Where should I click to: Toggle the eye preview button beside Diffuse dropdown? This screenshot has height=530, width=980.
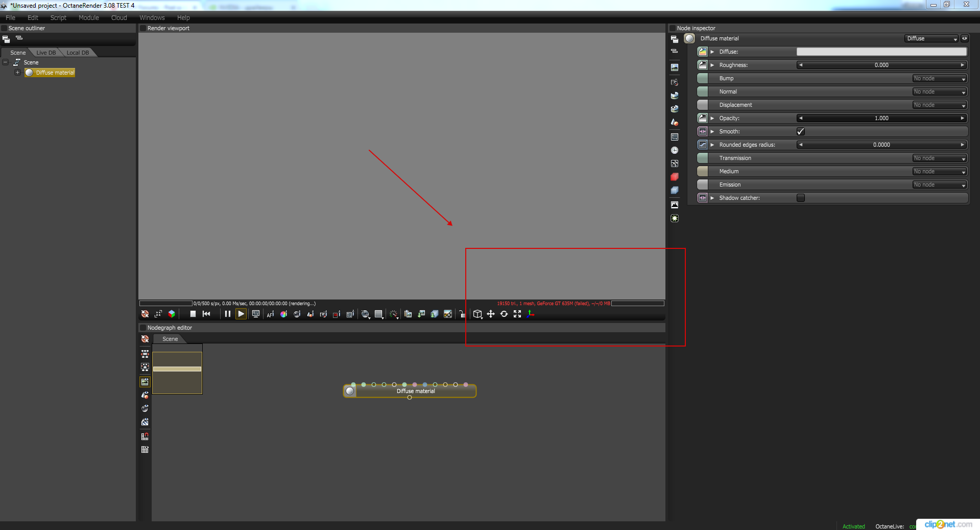click(x=965, y=38)
